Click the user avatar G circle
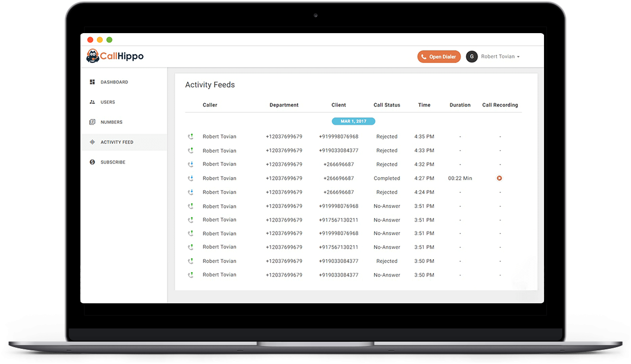The height and width of the screenshot is (364, 631). click(472, 57)
